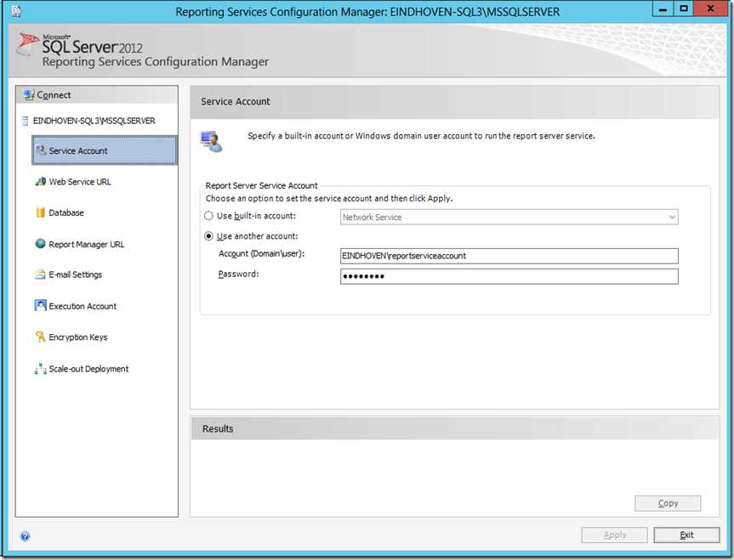Close the Configuration Manager window
This screenshot has height=560, width=734.
(710, 8)
